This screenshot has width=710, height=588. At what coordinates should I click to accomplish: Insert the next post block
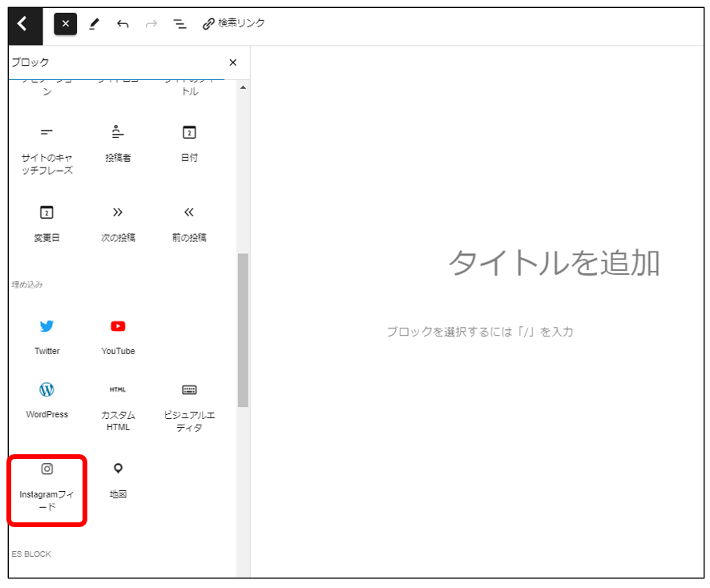118,223
